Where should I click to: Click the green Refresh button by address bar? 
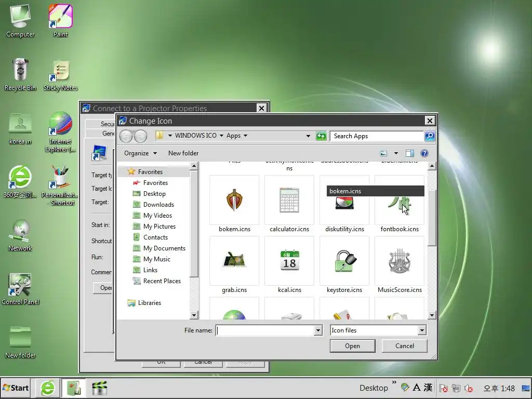click(x=321, y=136)
